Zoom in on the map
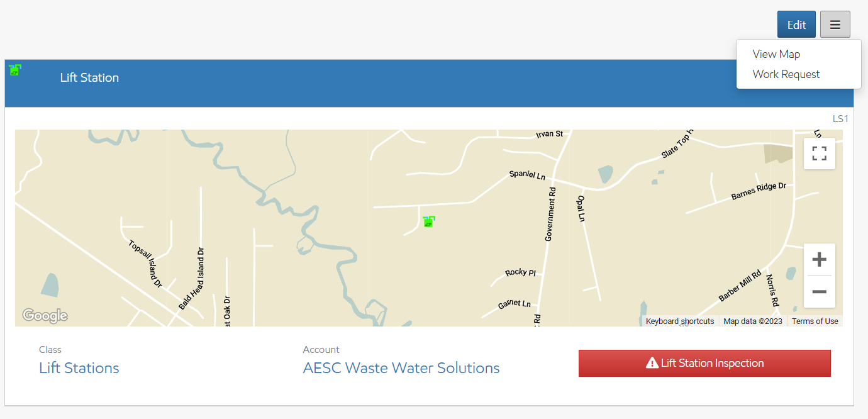Screen dimensions: 868x419 click(819, 260)
